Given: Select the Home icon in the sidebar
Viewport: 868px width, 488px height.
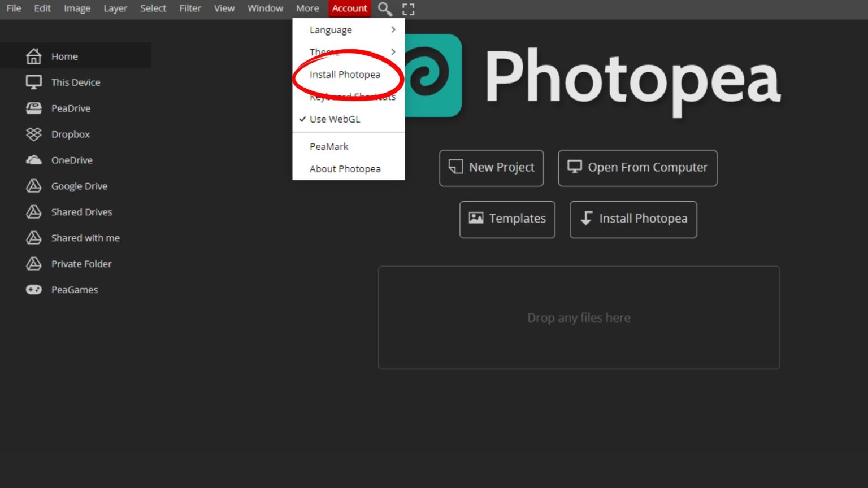Looking at the screenshot, I should (34, 55).
